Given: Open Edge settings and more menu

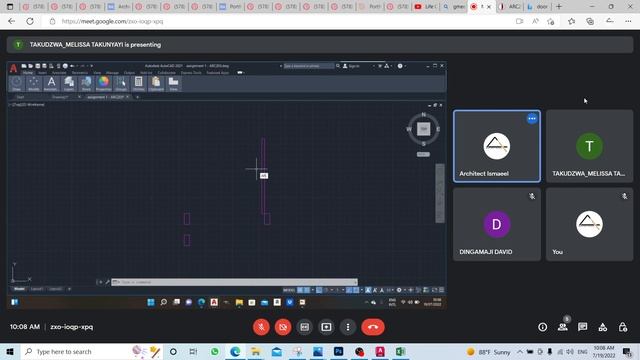Looking at the screenshot, I should 628,21.
